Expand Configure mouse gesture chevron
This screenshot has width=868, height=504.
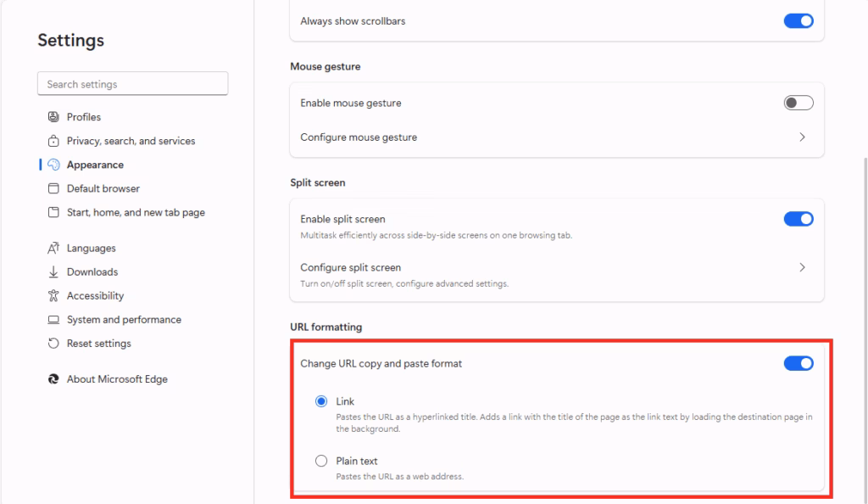tap(802, 137)
